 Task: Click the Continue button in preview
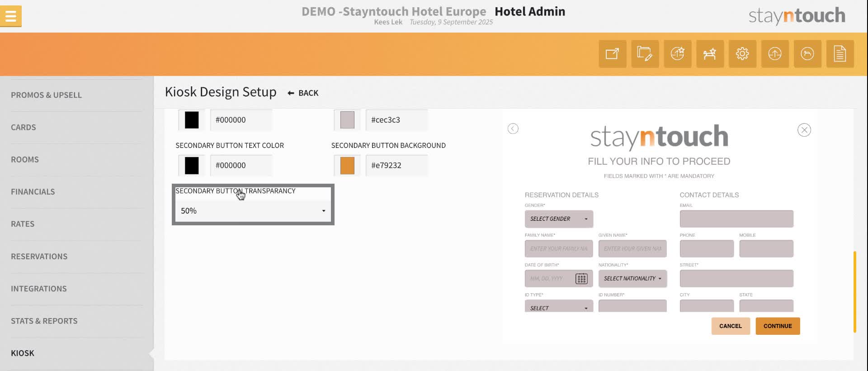click(778, 326)
